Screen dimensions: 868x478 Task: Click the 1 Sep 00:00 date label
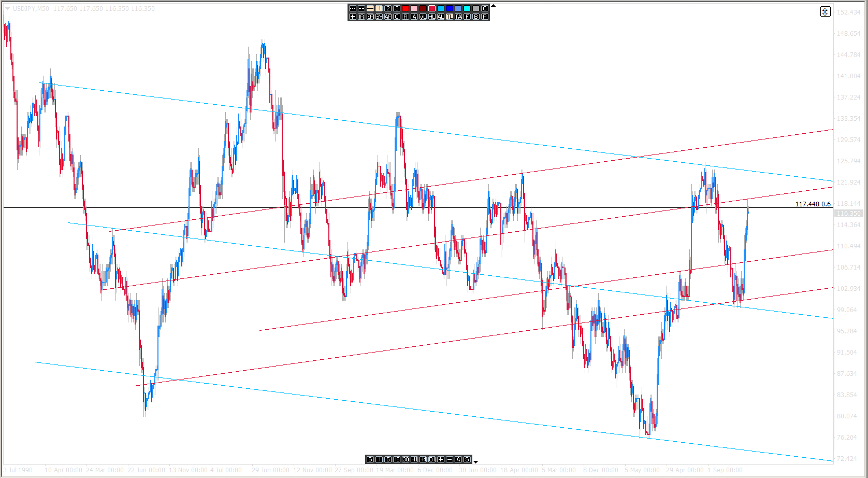[725, 470]
